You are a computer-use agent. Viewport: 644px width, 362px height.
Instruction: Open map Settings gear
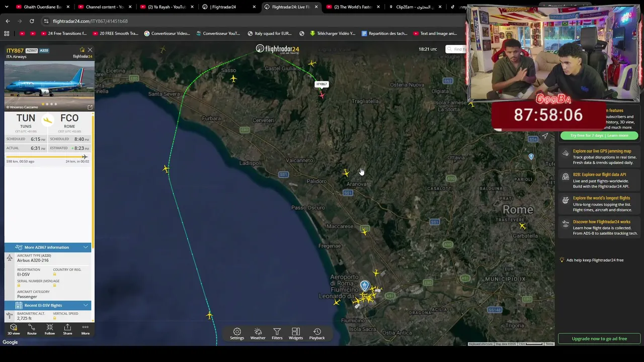(x=237, y=334)
